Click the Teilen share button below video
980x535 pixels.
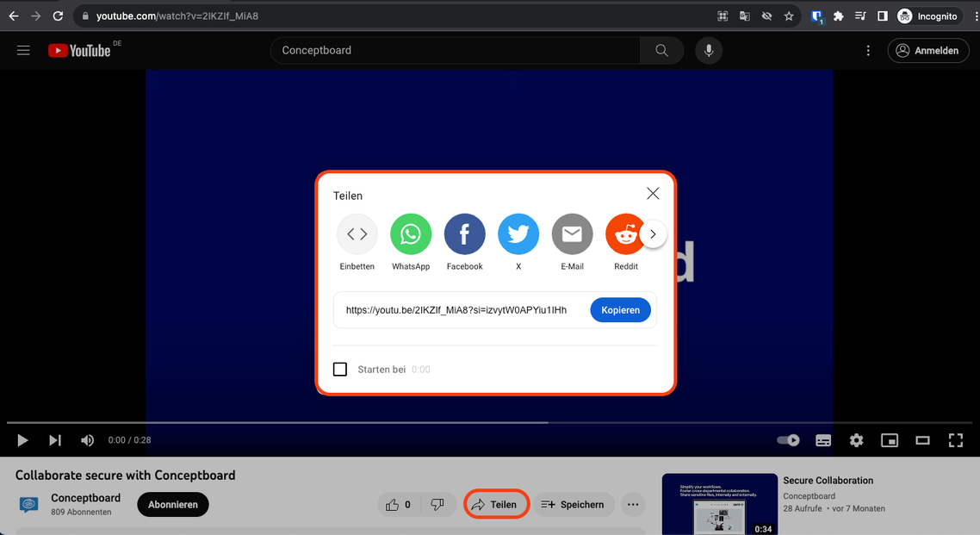496,504
